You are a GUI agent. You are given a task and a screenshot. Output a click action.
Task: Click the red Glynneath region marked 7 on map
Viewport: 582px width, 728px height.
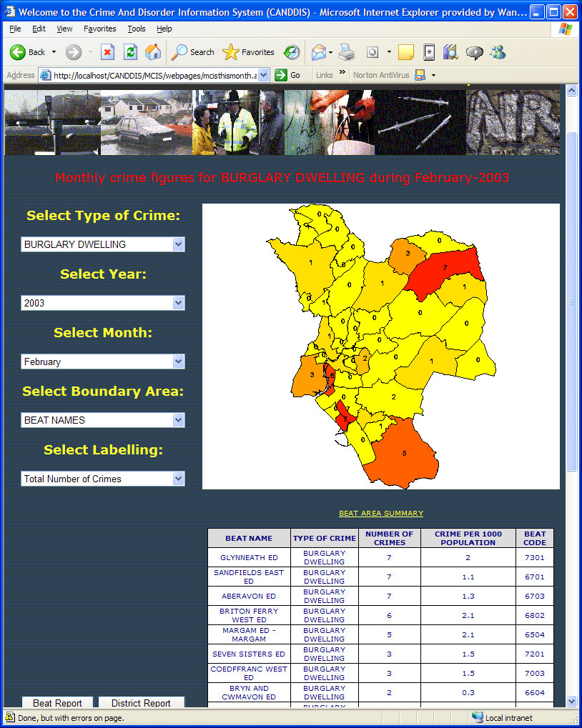[443, 270]
